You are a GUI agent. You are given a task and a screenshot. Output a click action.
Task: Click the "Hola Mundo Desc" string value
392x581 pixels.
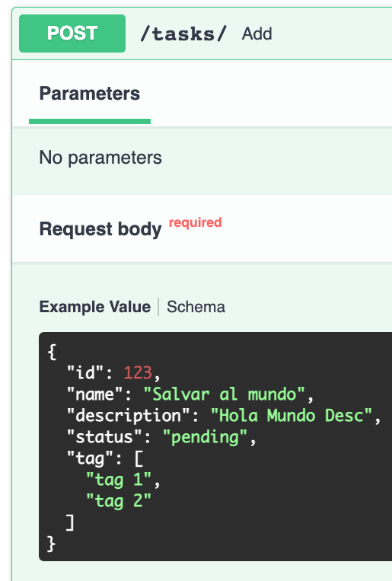(292, 415)
